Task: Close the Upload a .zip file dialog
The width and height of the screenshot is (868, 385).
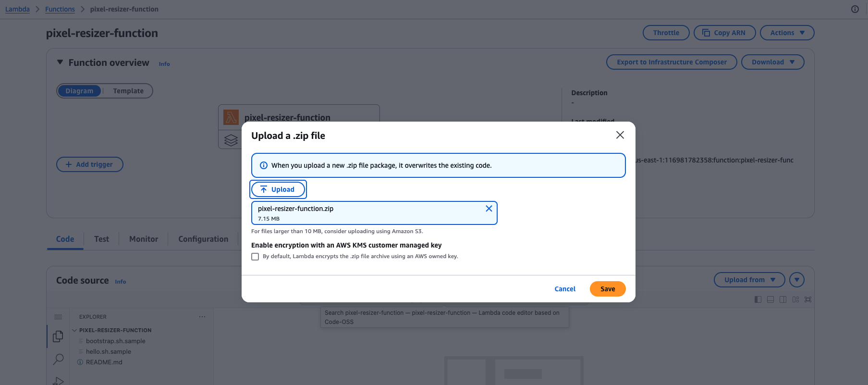Action: point(620,135)
